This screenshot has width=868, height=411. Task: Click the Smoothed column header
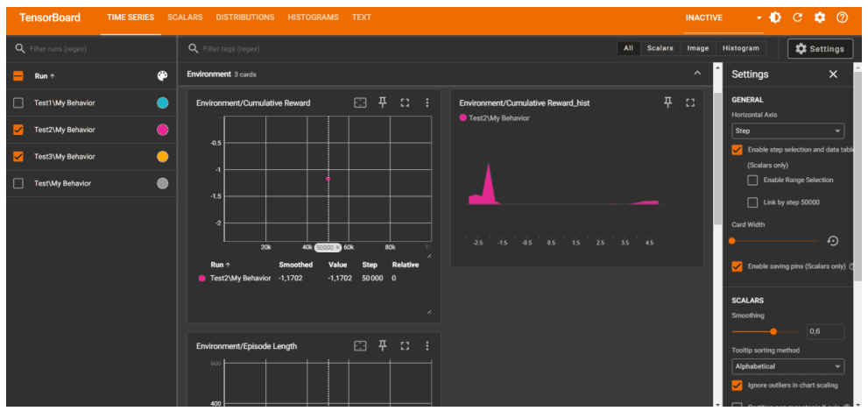tap(295, 265)
